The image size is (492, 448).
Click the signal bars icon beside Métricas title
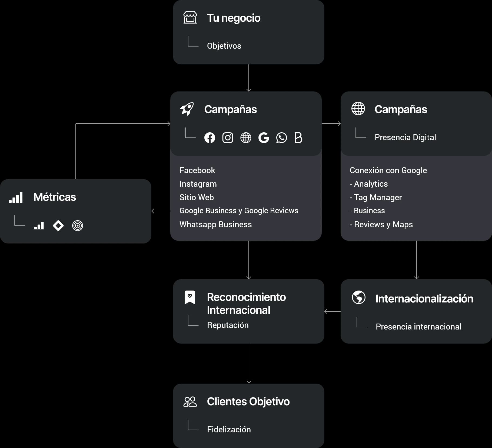click(16, 197)
